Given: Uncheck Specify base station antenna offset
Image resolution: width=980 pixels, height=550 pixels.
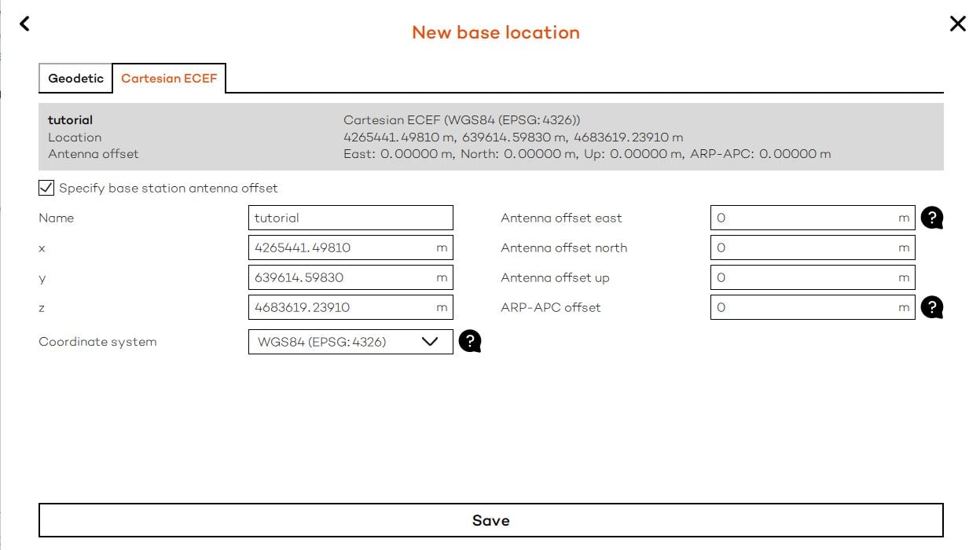Looking at the screenshot, I should pyautogui.click(x=46, y=188).
